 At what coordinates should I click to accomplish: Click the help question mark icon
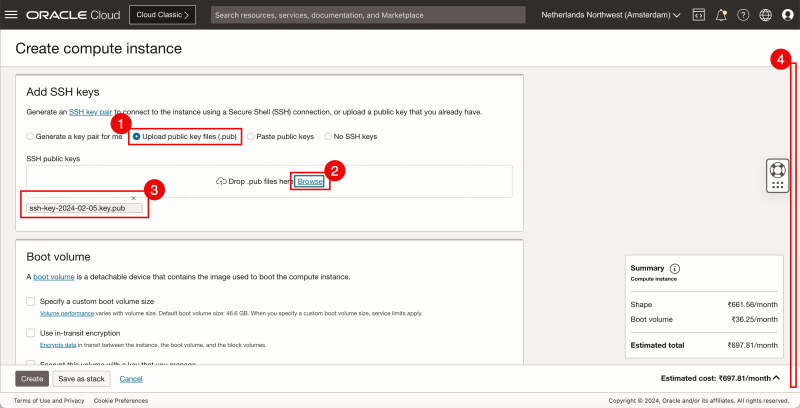tap(743, 15)
